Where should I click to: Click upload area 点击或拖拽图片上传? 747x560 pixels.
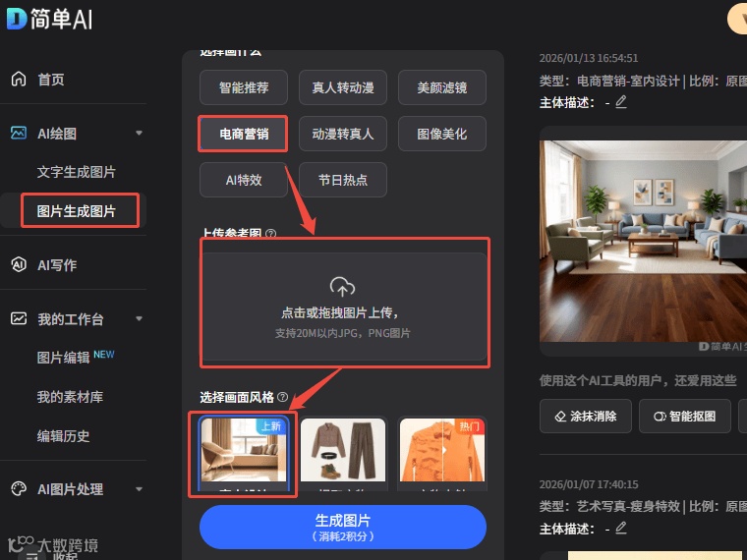pyautogui.click(x=344, y=307)
